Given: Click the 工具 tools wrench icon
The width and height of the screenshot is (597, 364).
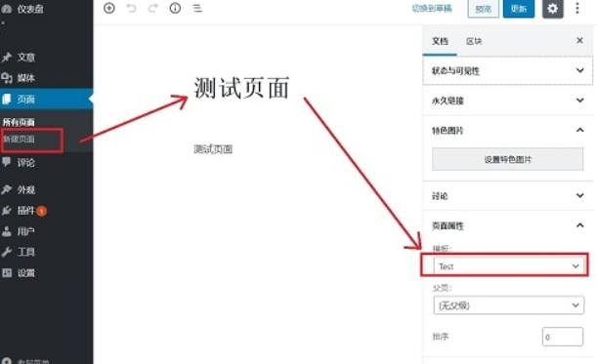Looking at the screenshot, I should [7, 252].
